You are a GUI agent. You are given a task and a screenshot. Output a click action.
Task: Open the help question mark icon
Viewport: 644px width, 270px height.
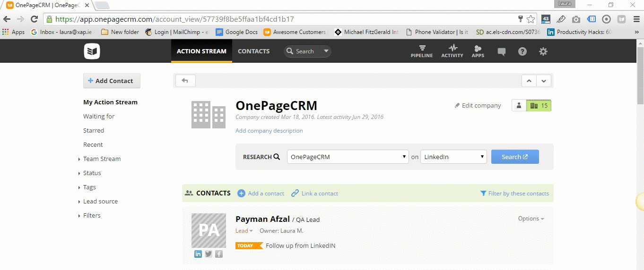(x=522, y=51)
